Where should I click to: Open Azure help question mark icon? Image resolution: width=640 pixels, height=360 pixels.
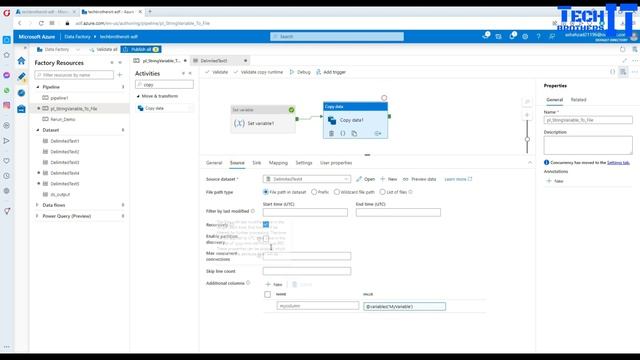[538, 36]
